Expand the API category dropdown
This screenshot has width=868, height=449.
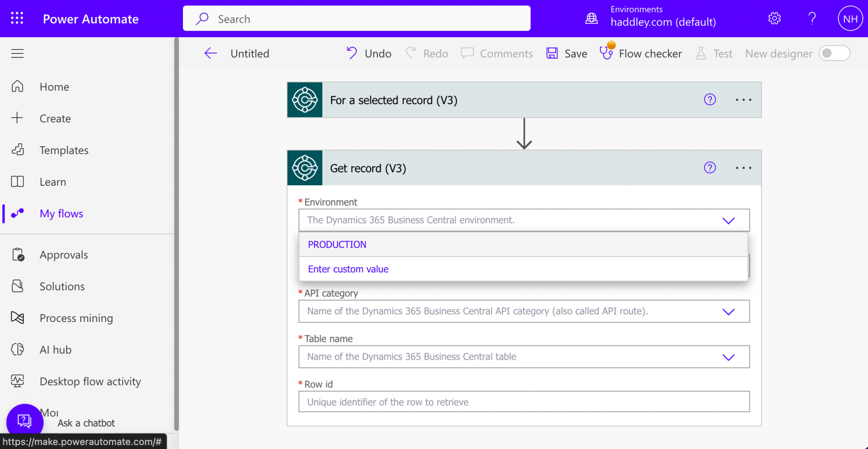728,311
